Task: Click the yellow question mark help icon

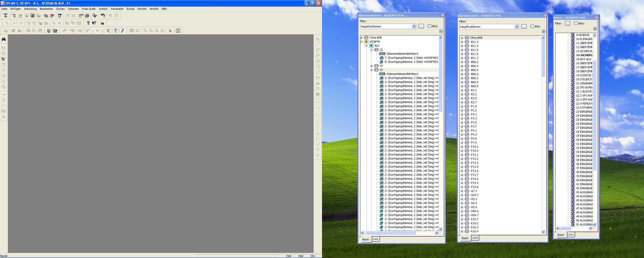Action: (88, 23)
